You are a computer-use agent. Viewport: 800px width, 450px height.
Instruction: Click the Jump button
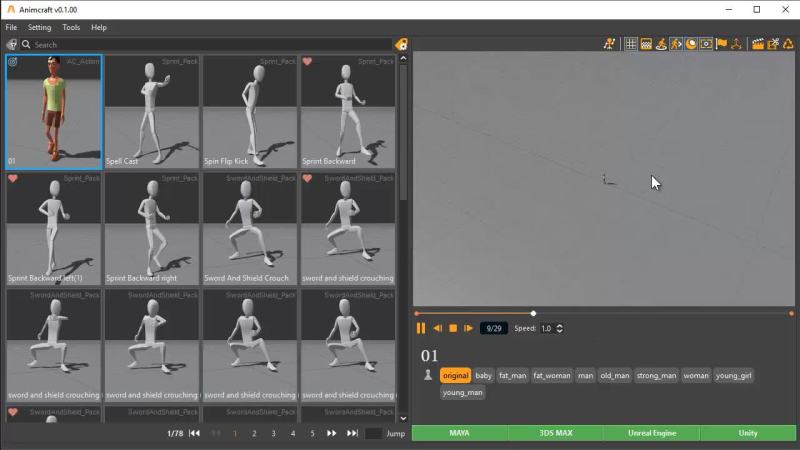click(395, 434)
